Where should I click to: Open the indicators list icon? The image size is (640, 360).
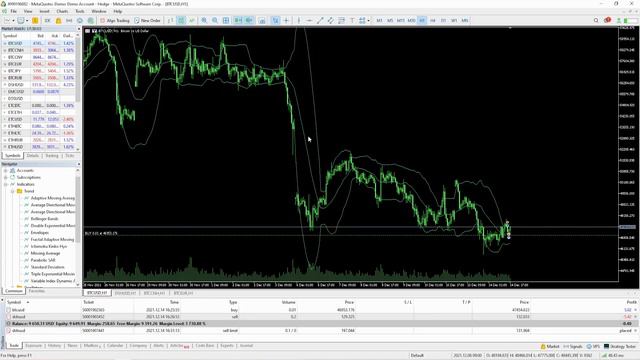[262, 20]
